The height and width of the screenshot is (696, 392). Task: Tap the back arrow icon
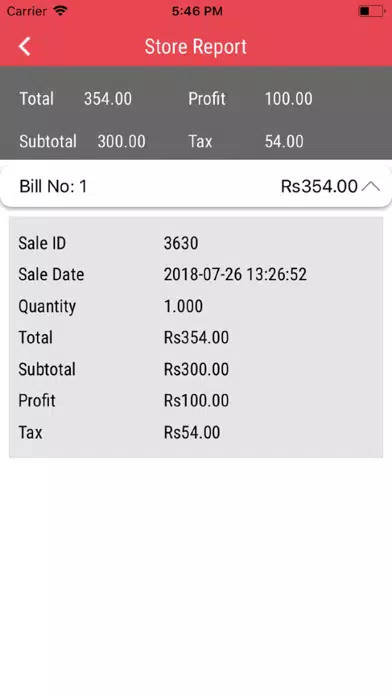point(24,47)
